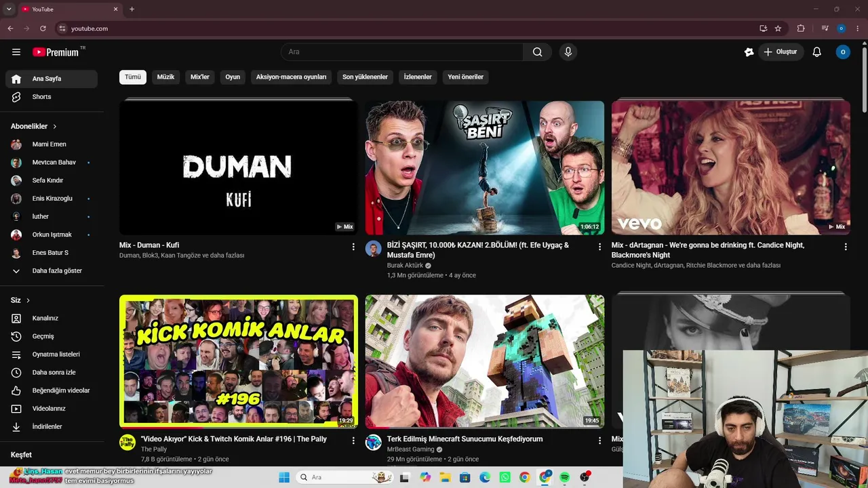The image size is (868, 488).
Task: Open the notifications bell
Action: [817, 52]
